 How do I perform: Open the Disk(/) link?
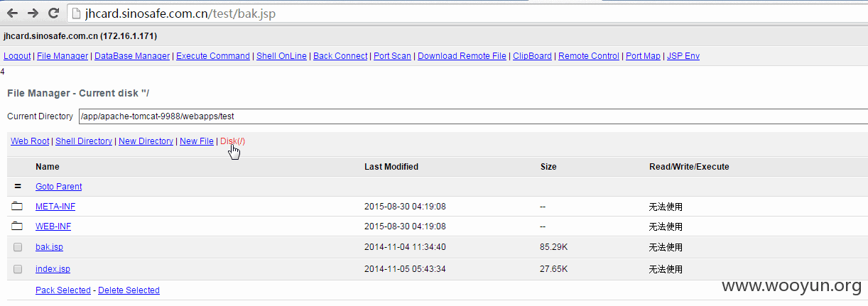pyautogui.click(x=233, y=141)
